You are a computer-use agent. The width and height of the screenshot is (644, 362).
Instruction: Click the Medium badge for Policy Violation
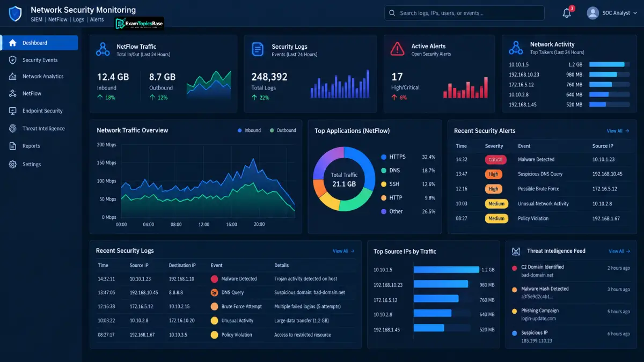coord(496,218)
